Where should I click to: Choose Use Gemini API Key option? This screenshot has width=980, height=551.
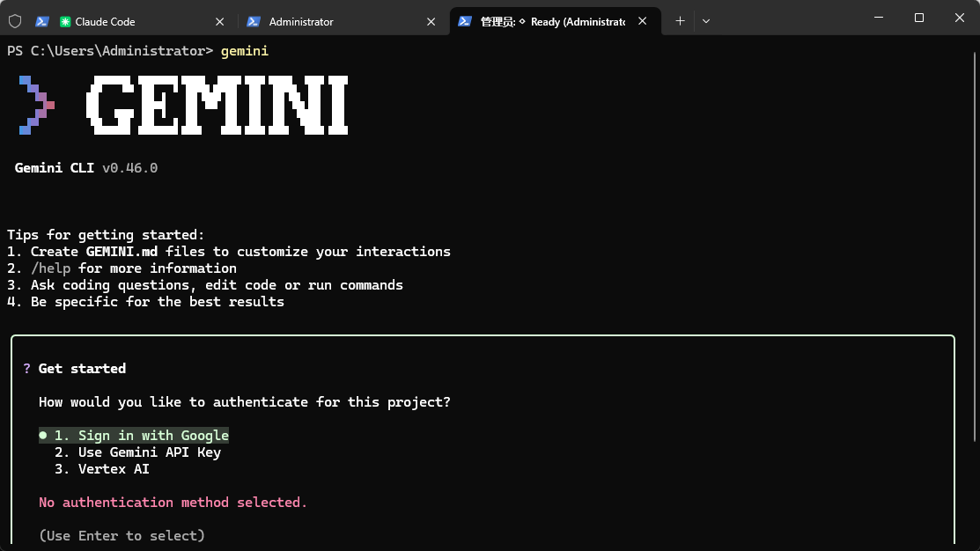point(137,452)
